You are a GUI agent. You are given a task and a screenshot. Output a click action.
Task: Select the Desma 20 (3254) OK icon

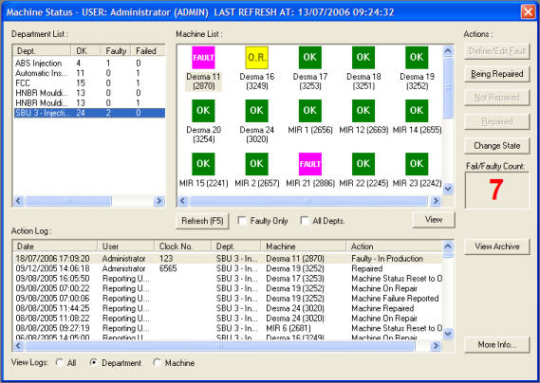(203, 111)
